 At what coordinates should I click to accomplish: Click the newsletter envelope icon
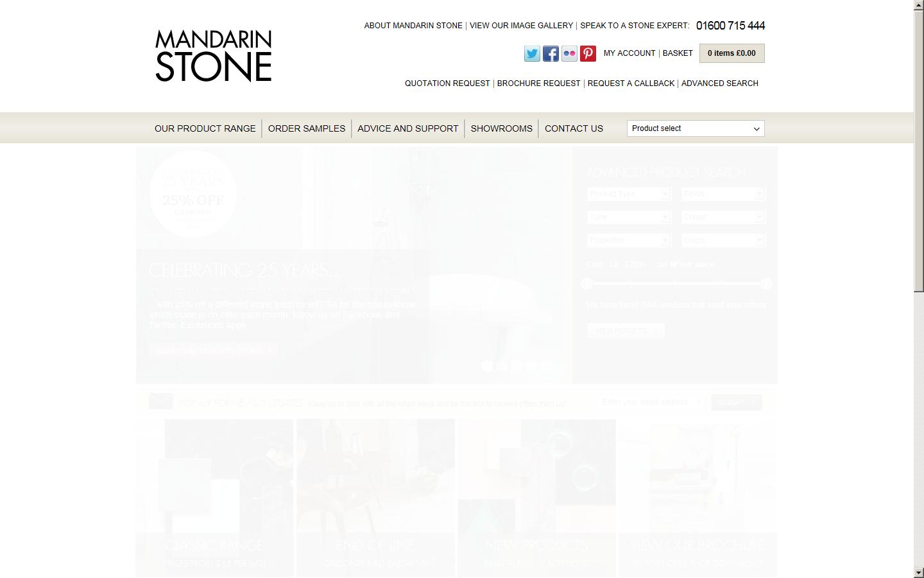160,401
